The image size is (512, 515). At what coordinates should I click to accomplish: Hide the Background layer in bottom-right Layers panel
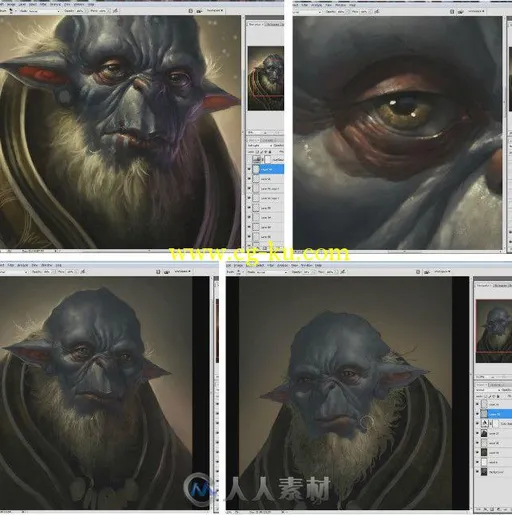tap(477, 471)
